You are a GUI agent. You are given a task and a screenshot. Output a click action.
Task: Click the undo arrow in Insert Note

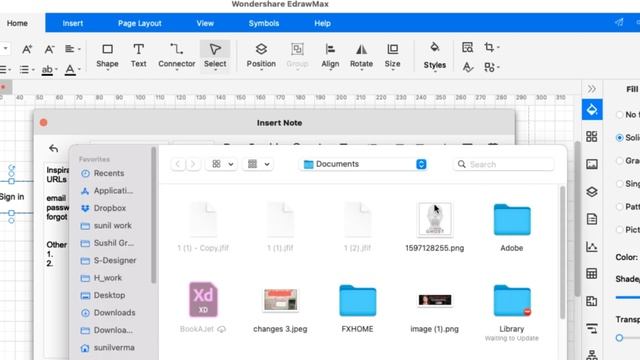53,148
